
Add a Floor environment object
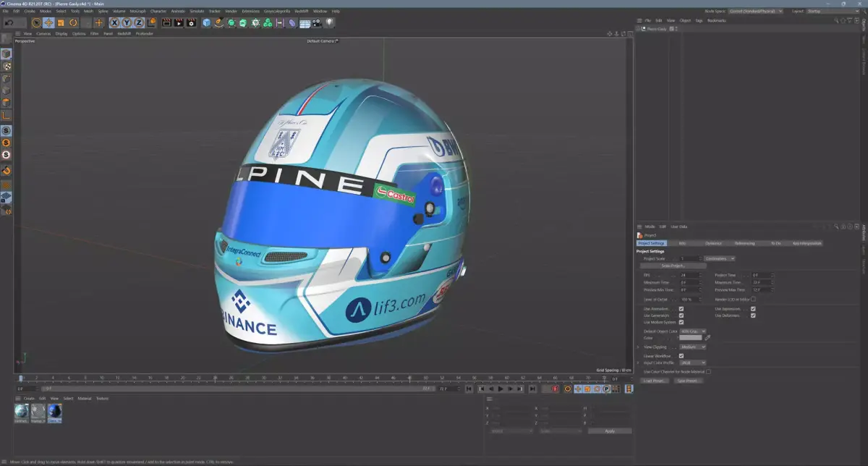click(x=305, y=22)
